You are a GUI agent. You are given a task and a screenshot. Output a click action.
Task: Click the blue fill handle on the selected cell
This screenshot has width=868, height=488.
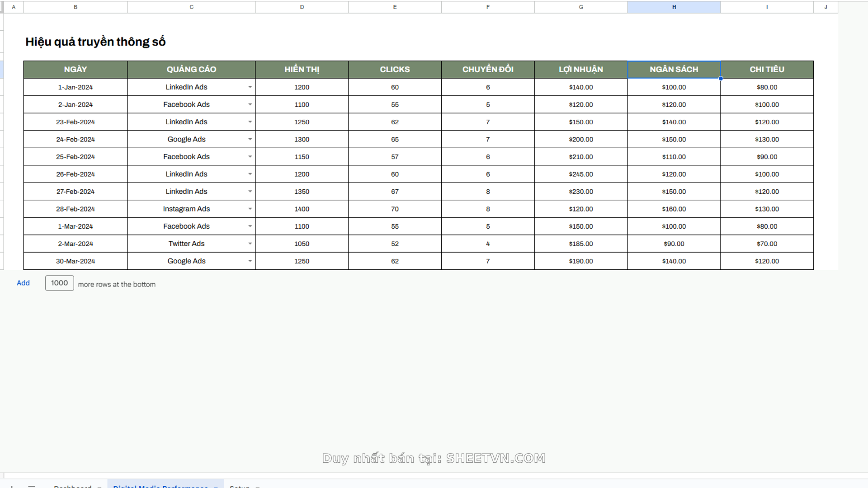pos(721,79)
